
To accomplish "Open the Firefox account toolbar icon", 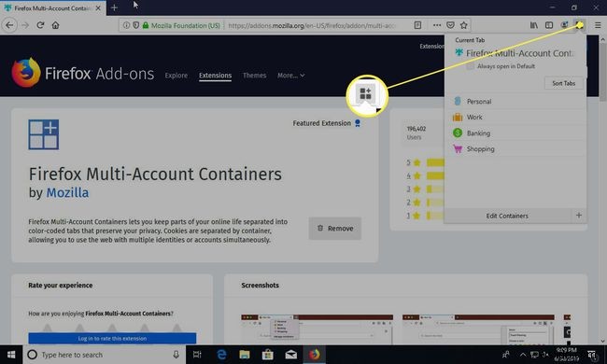I will point(564,25).
